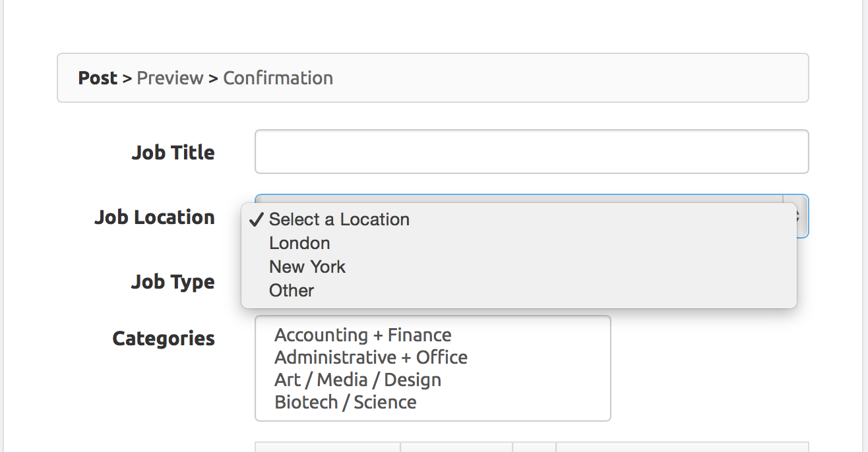Click the Job Title label
This screenshot has width=868, height=452.
click(x=173, y=152)
